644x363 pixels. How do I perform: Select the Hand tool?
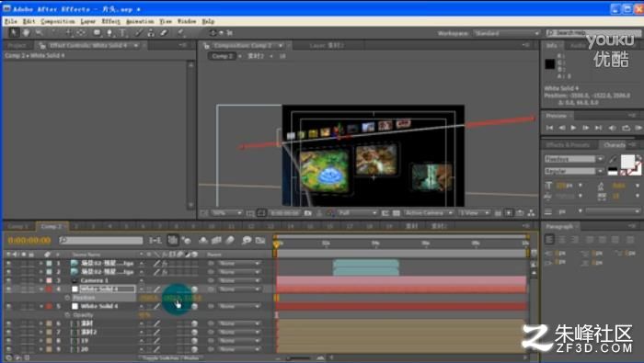click(27, 33)
